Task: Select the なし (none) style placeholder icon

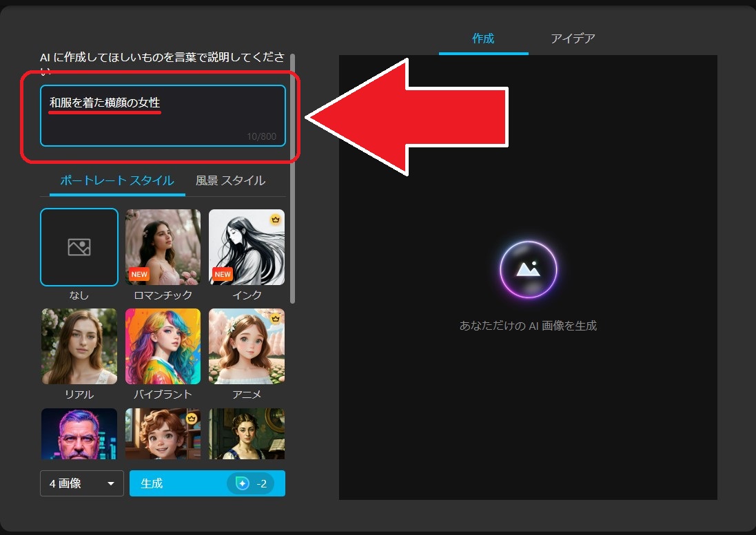Action: pos(79,247)
